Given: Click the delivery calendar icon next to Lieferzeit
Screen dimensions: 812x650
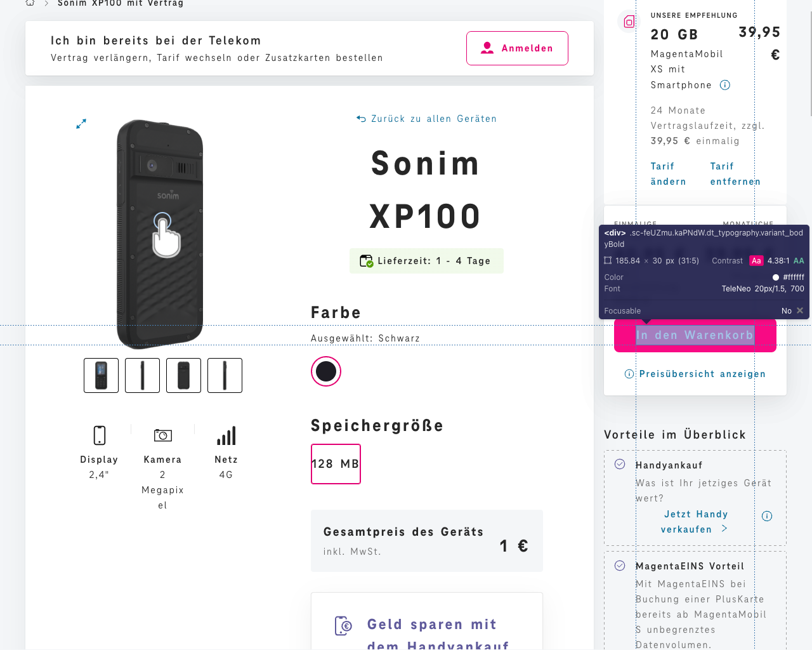Looking at the screenshot, I should point(366,261).
